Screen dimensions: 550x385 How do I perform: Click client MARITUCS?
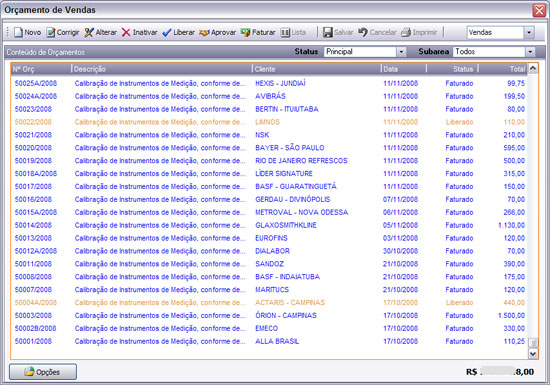tap(272, 290)
